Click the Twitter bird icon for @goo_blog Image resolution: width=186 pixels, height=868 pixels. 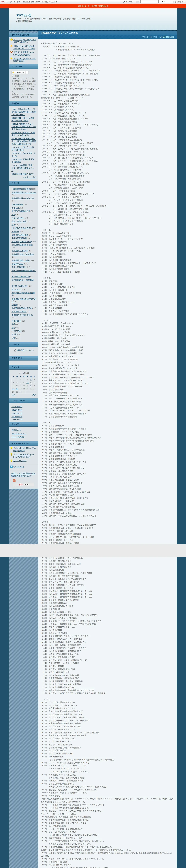(11, 467)
